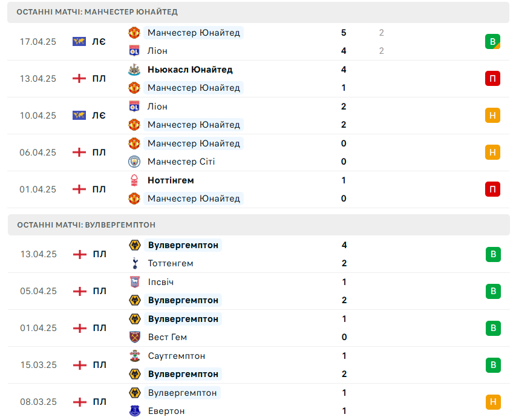Click Lyon club crest in 17.04.25 match
This screenshot has width=516, height=420.
click(134, 51)
